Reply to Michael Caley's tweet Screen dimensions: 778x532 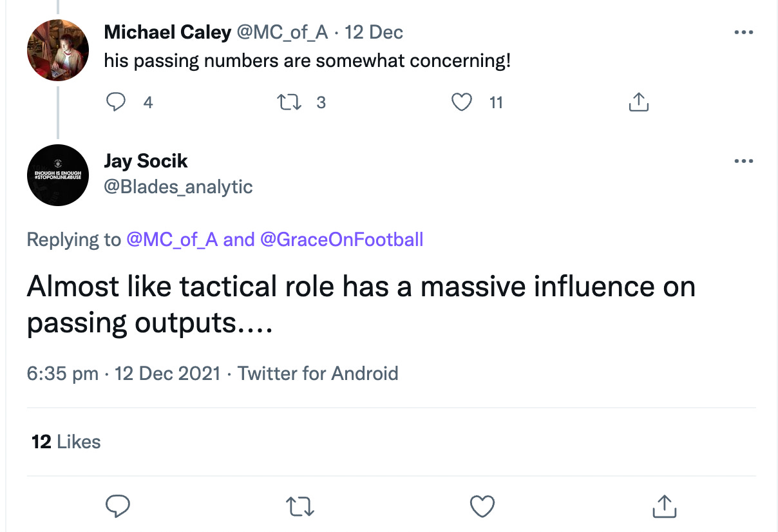pos(117,102)
